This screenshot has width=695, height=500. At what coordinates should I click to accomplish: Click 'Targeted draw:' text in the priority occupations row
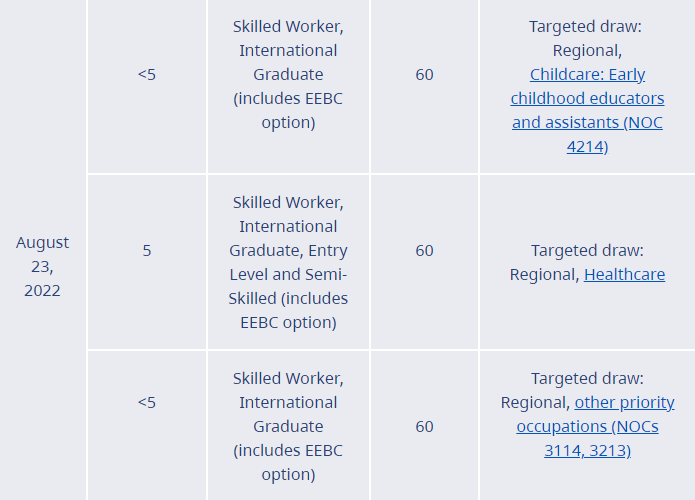587,378
